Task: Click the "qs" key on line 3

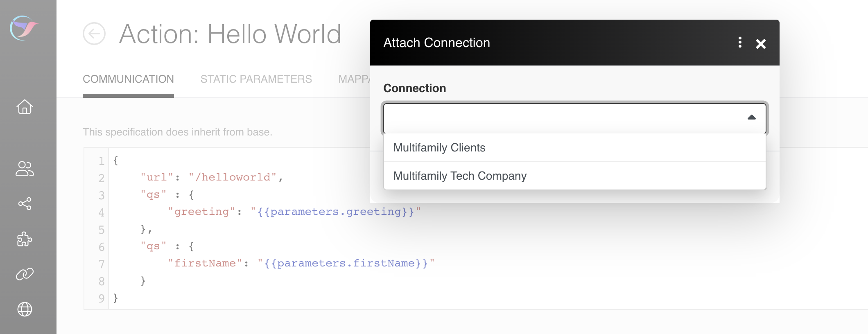Action: pyautogui.click(x=154, y=194)
